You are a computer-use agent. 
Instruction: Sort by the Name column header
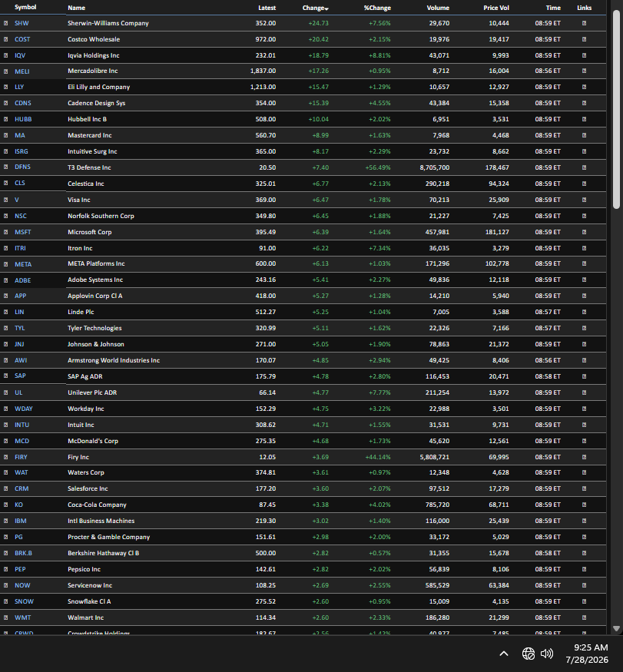click(76, 8)
